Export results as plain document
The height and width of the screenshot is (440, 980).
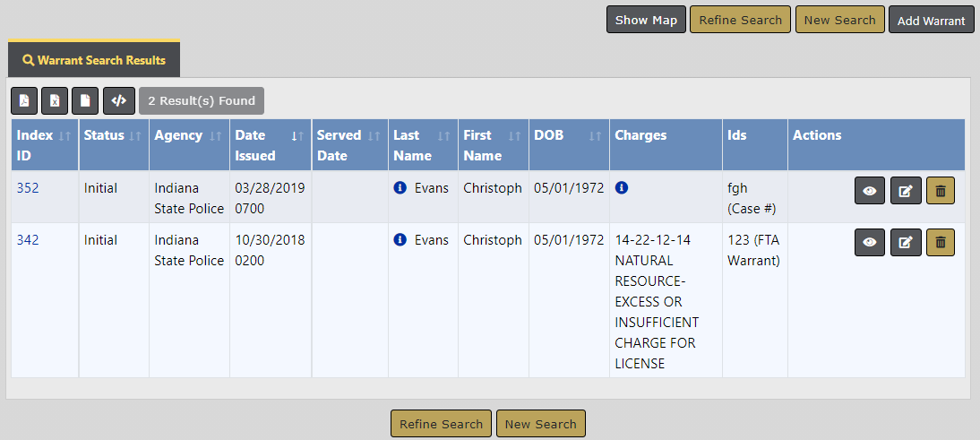click(x=85, y=100)
